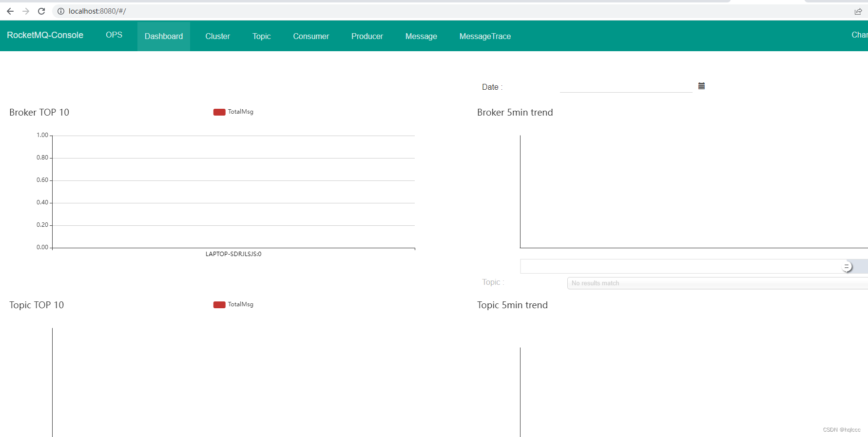Open the site info icon in address bar
This screenshot has height=437, width=868.
(61, 11)
